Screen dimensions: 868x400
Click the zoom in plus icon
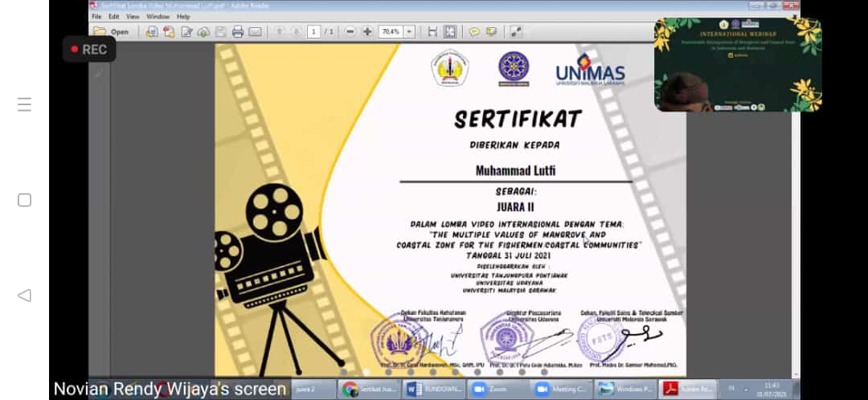pos(367,31)
